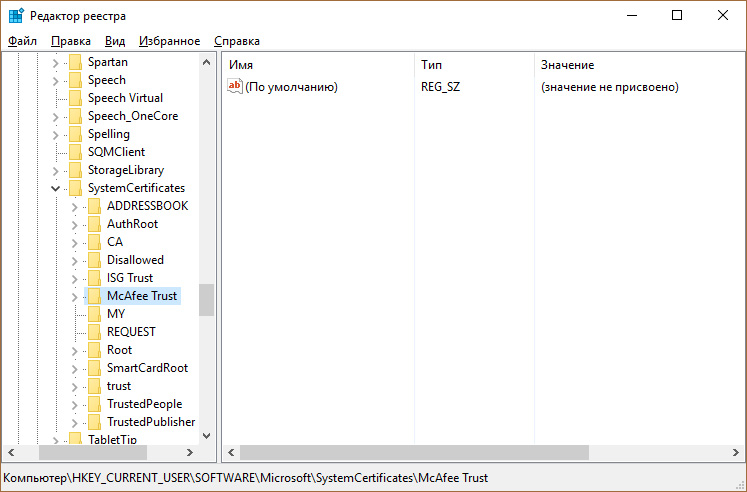
Task: Click the SmartCardRoot folder icon
Action: [x=94, y=368]
